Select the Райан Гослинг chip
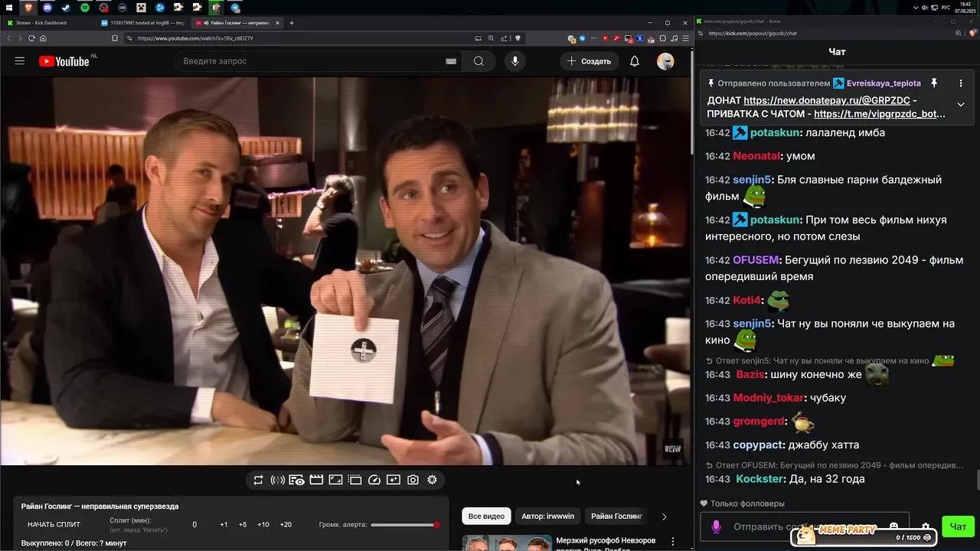 [x=616, y=516]
